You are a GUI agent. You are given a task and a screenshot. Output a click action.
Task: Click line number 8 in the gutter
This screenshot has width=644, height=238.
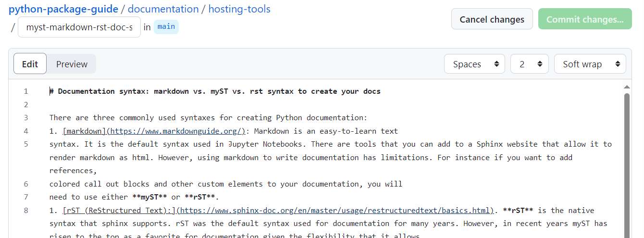coord(26,211)
